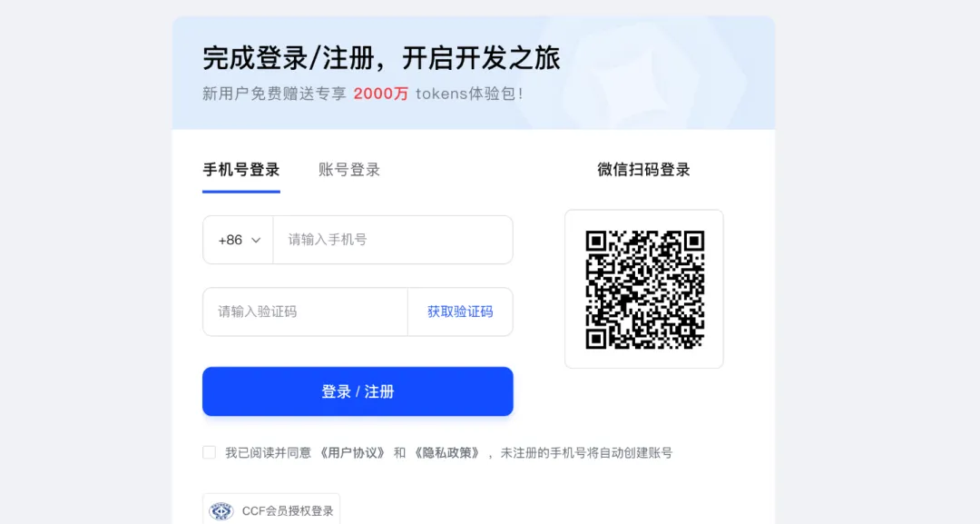This screenshot has height=524, width=980.
Task: Click the WeChat QR code image
Action: [644, 289]
